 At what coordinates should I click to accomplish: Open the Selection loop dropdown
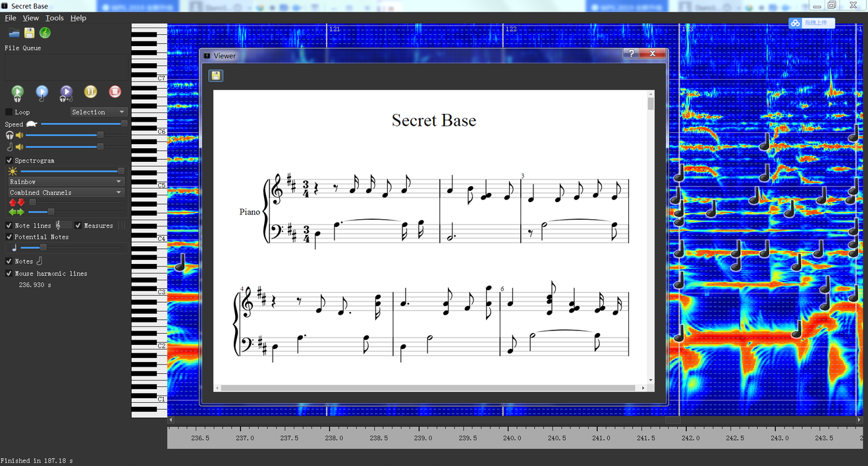tap(98, 113)
